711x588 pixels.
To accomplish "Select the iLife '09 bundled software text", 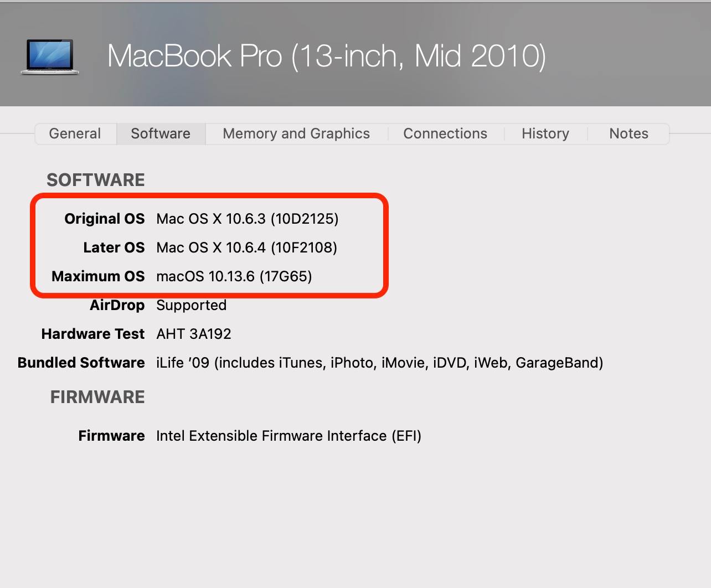I will click(x=380, y=363).
